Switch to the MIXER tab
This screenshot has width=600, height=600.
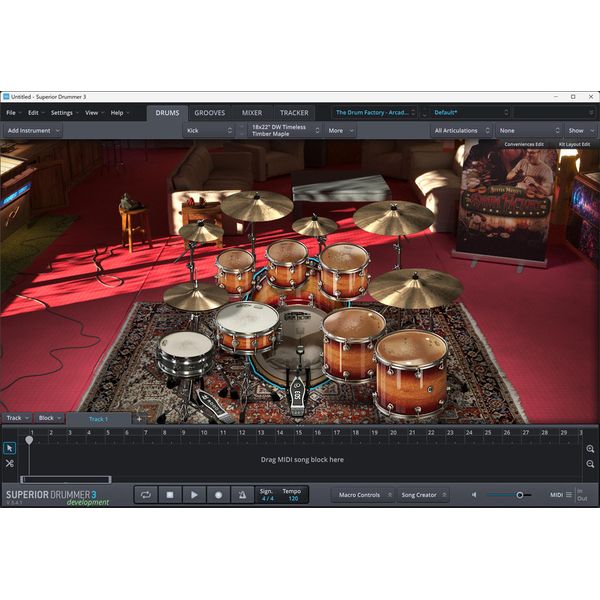click(252, 113)
